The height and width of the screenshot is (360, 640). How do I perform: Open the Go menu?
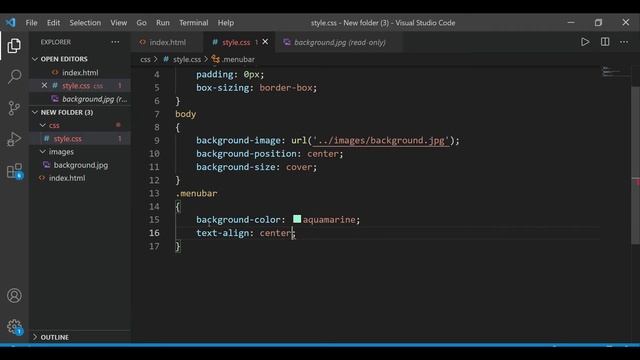pyautogui.click(x=141, y=23)
